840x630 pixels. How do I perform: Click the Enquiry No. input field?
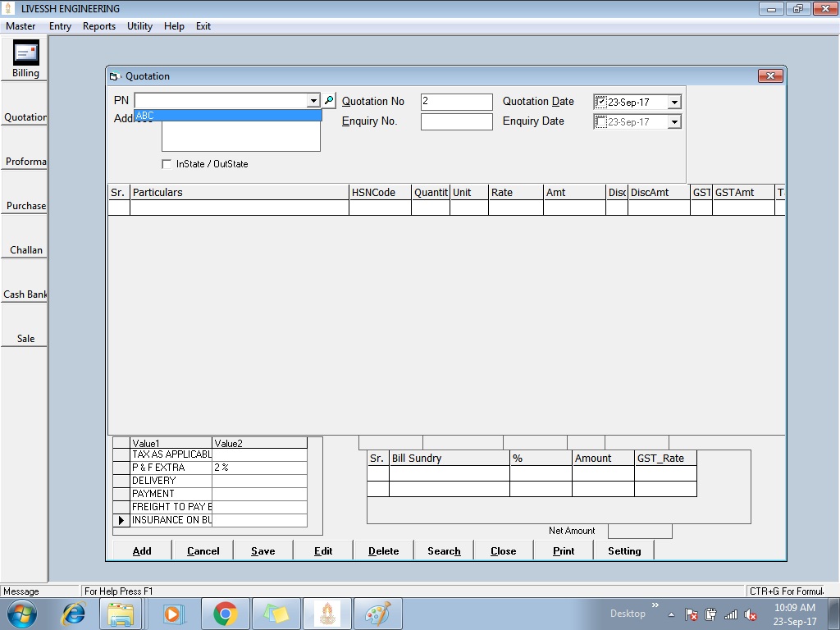456,121
